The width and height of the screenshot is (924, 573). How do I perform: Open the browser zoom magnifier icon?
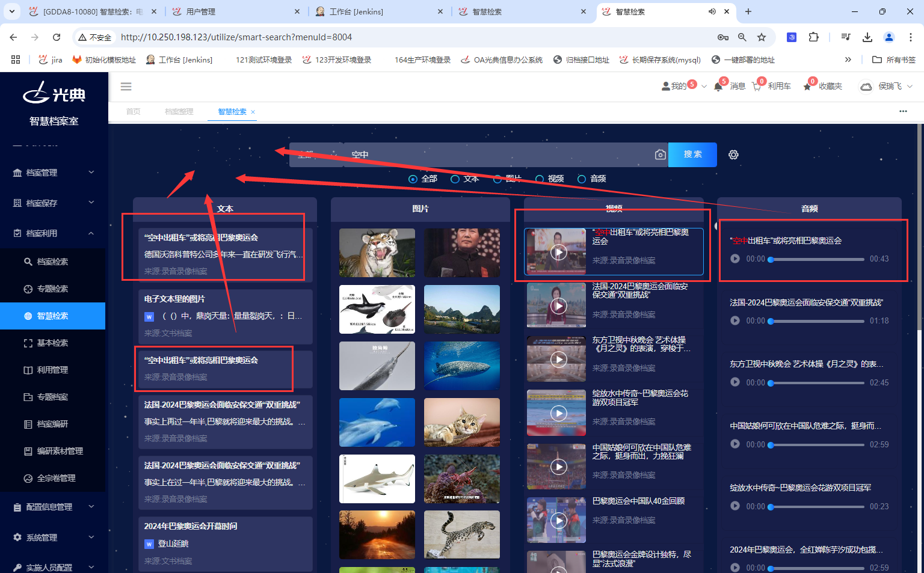pos(742,37)
